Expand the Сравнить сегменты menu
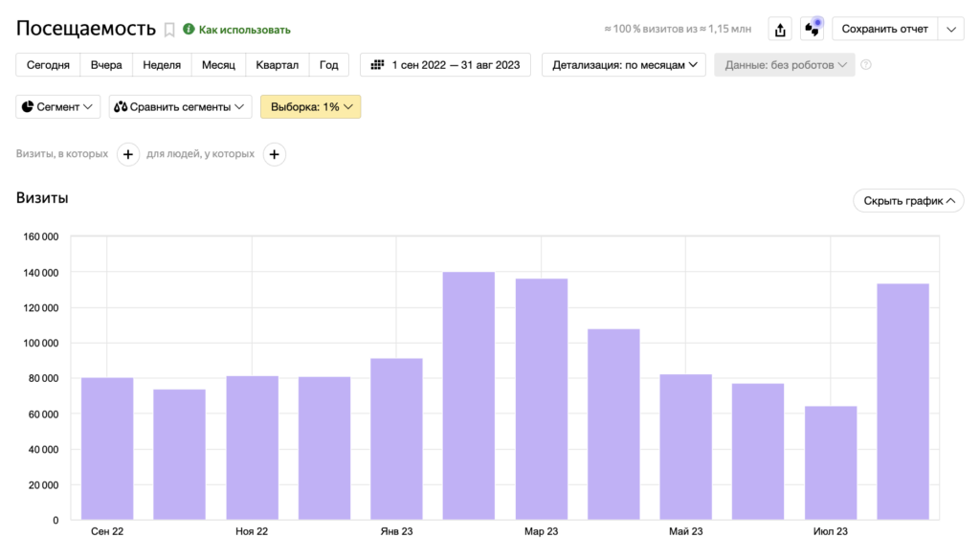The height and width of the screenshot is (560, 980). (x=180, y=107)
